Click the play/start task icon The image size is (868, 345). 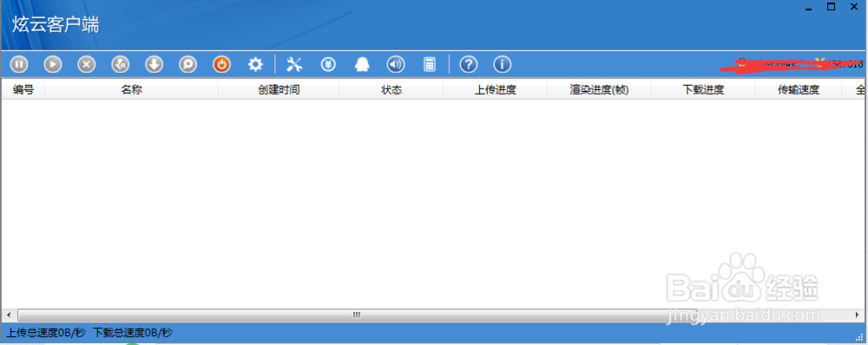[53, 65]
